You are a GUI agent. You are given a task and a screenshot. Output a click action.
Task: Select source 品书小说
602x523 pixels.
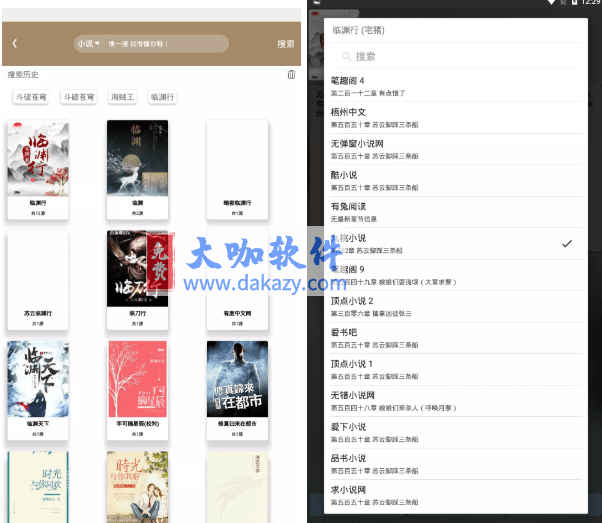[x=455, y=464]
